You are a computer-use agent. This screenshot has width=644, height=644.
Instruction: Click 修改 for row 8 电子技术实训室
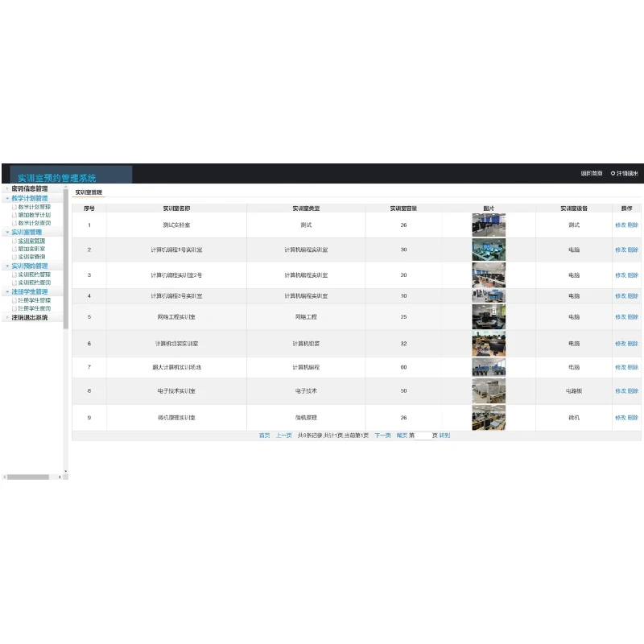(620, 391)
